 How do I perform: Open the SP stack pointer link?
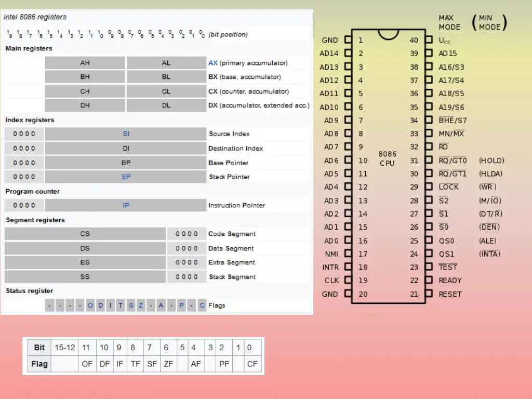(126, 177)
